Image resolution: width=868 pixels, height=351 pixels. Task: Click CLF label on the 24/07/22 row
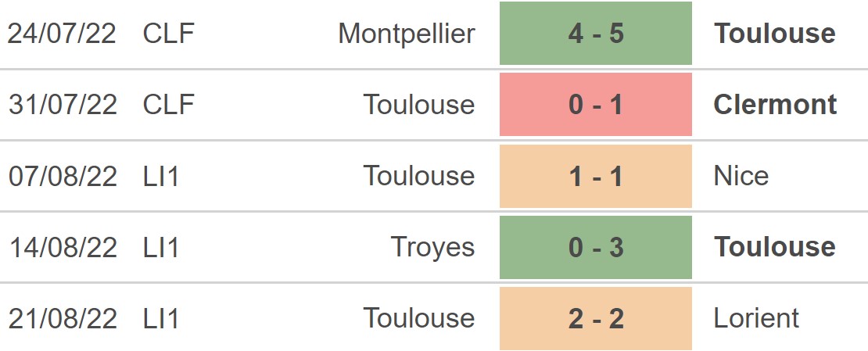(168, 34)
